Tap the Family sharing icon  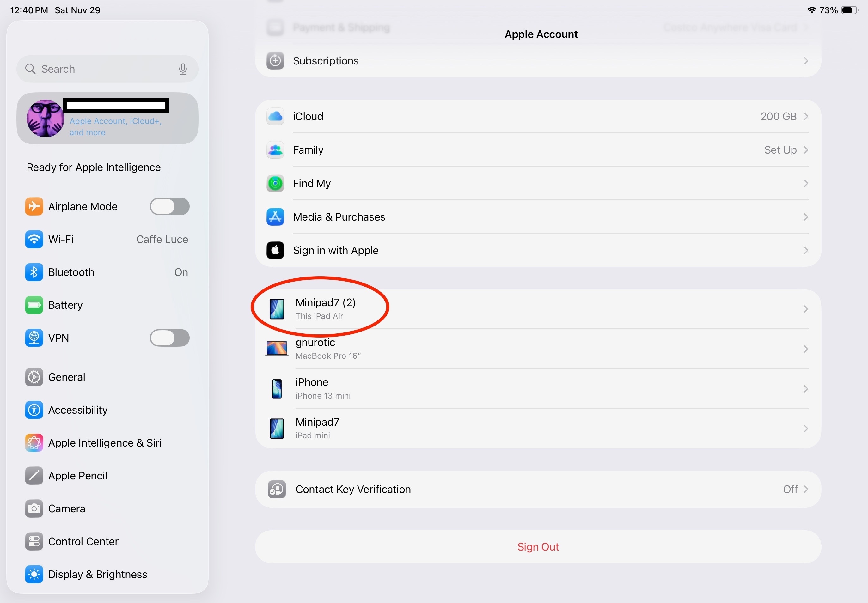(275, 150)
